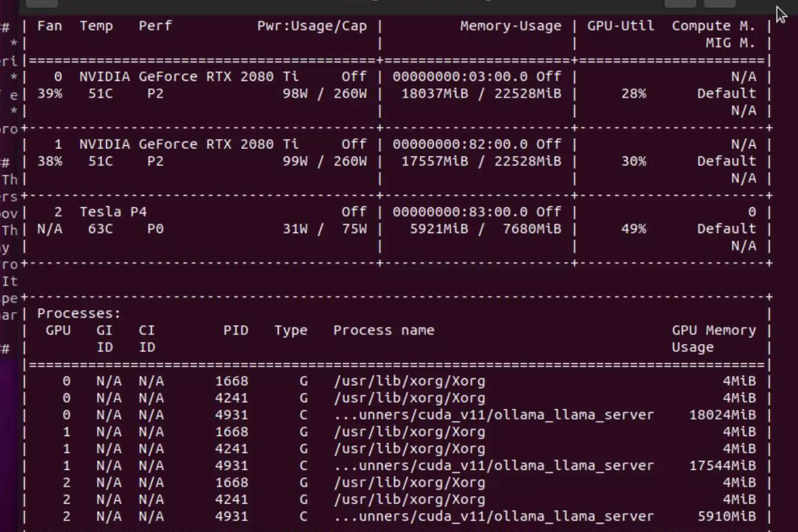
Task: Click the Memory-Usage column header
Action: pyautogui.click(x=510, y=26)
